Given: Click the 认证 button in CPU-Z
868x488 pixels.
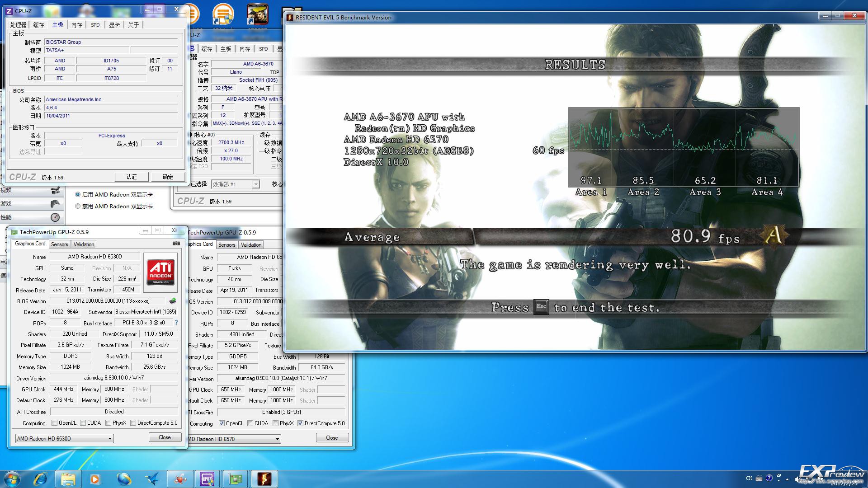Looking at the screenshot, I should [x=131, y=177].
